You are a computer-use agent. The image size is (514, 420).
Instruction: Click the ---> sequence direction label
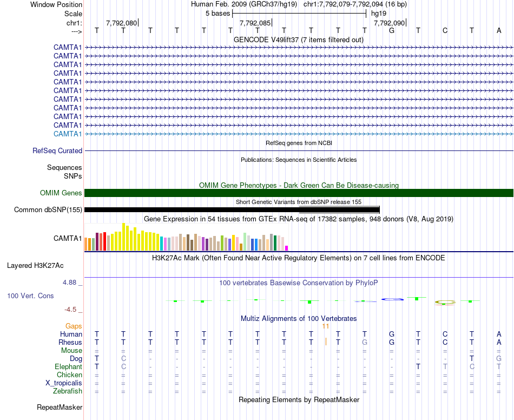point(77,31)
